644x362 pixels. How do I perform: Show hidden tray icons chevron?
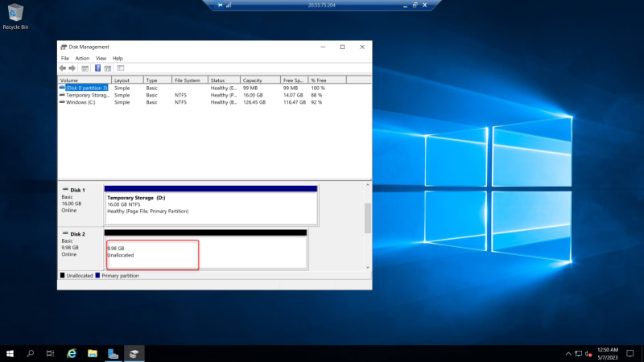[x=568, y=353]
